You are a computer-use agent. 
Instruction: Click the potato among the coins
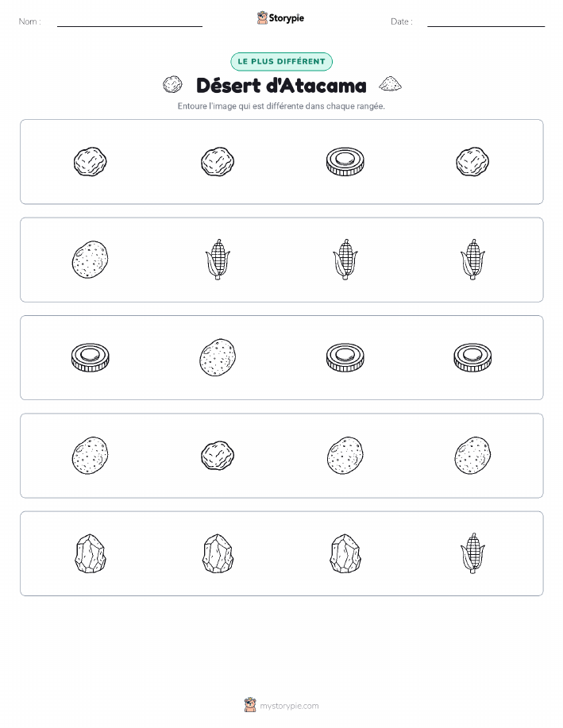coord(218,357)
